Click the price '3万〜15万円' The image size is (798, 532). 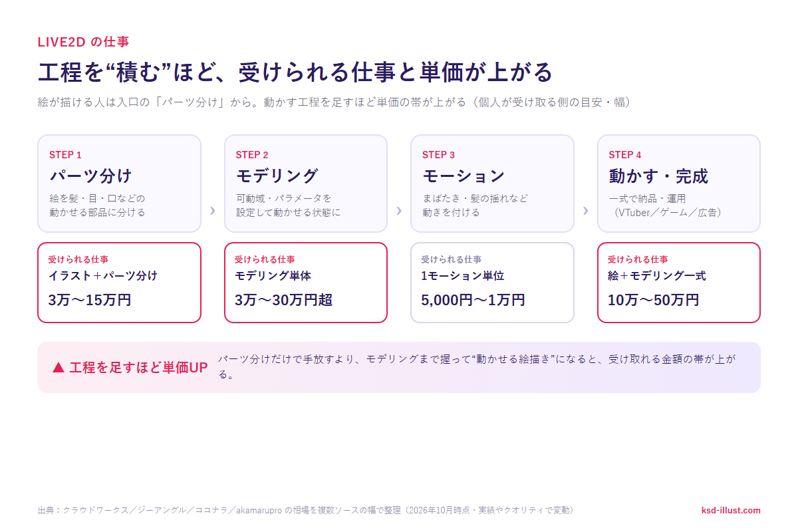click(x=90, y=300)
